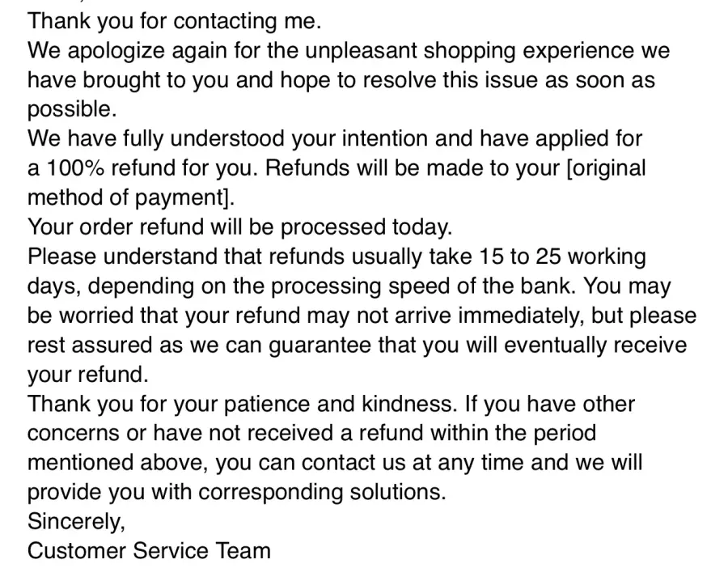Click the 'Customer Service Team' signature
This screenshot has width=728, height=585.
click(x=149, y=551)
